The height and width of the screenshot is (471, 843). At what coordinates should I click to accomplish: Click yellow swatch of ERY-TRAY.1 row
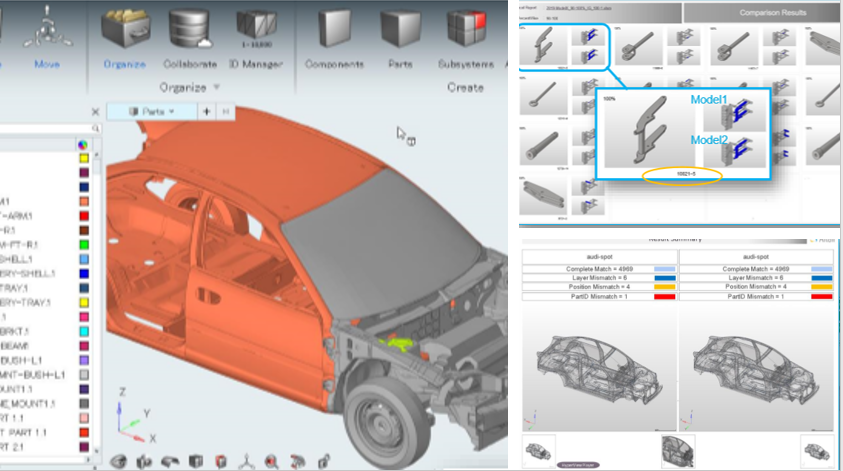(x=84, y=303)
